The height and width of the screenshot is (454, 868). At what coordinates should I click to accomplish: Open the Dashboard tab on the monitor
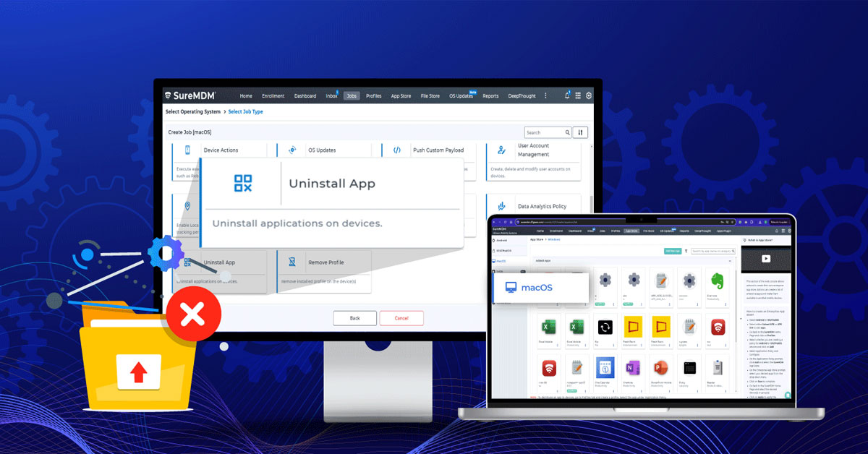305,95
